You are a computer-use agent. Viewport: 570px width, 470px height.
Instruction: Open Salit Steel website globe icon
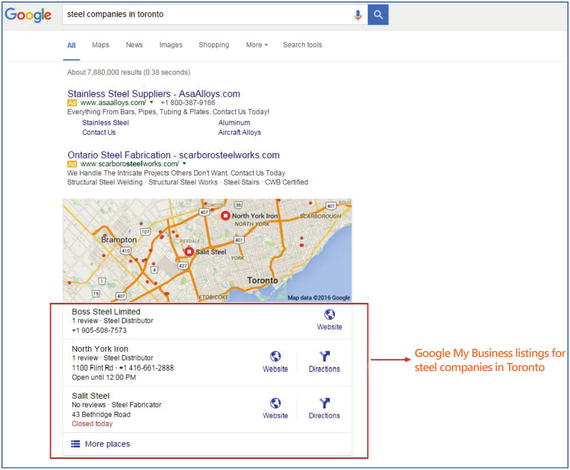pos(275,403)
